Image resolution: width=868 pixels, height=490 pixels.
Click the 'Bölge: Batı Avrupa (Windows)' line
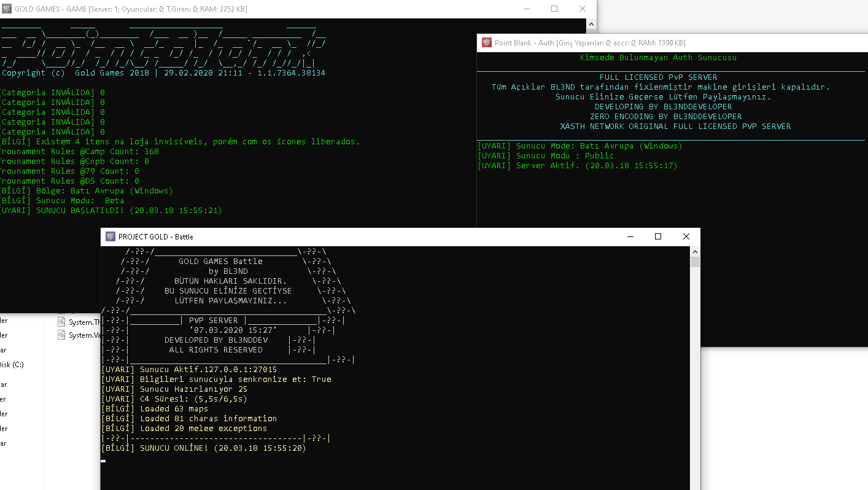tap(87, 191)
